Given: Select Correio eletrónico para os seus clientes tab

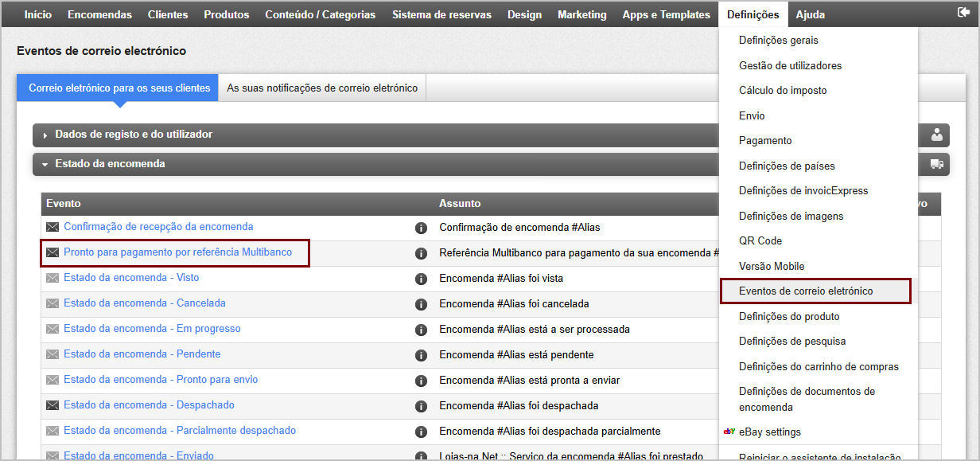Looking at the screenshot, I should 119,88.
